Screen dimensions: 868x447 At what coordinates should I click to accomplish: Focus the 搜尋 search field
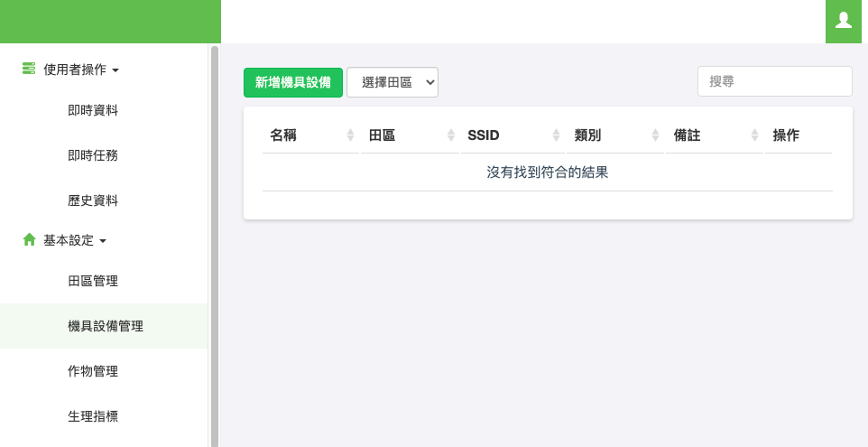pos(774,81)
